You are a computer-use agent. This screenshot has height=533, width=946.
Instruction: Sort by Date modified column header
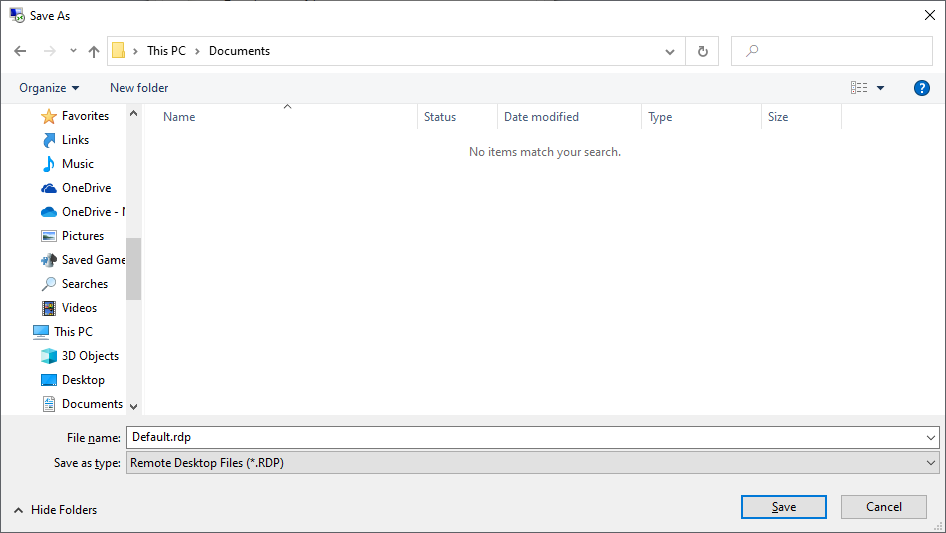541,117
